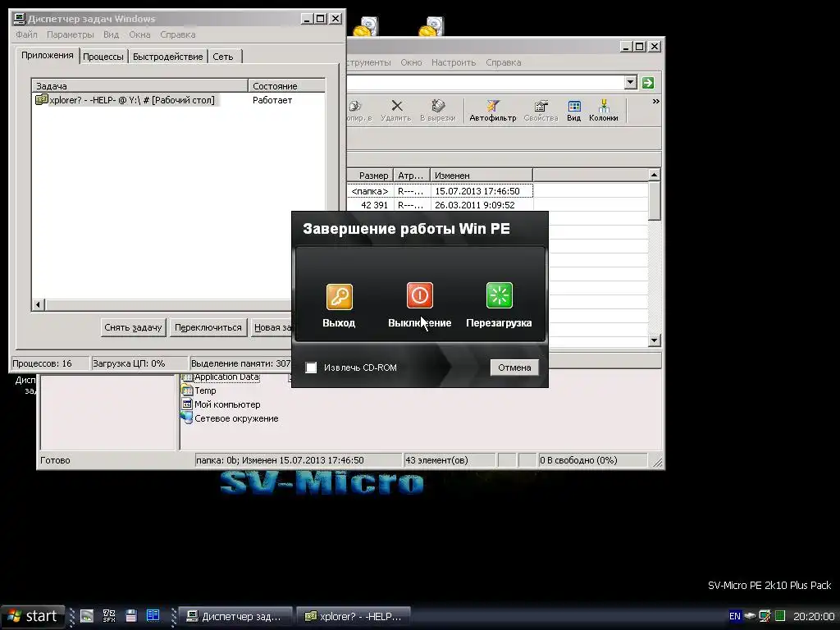
Task: Open the Вид menu in Task Manager
Action: (x=111, y=34)
